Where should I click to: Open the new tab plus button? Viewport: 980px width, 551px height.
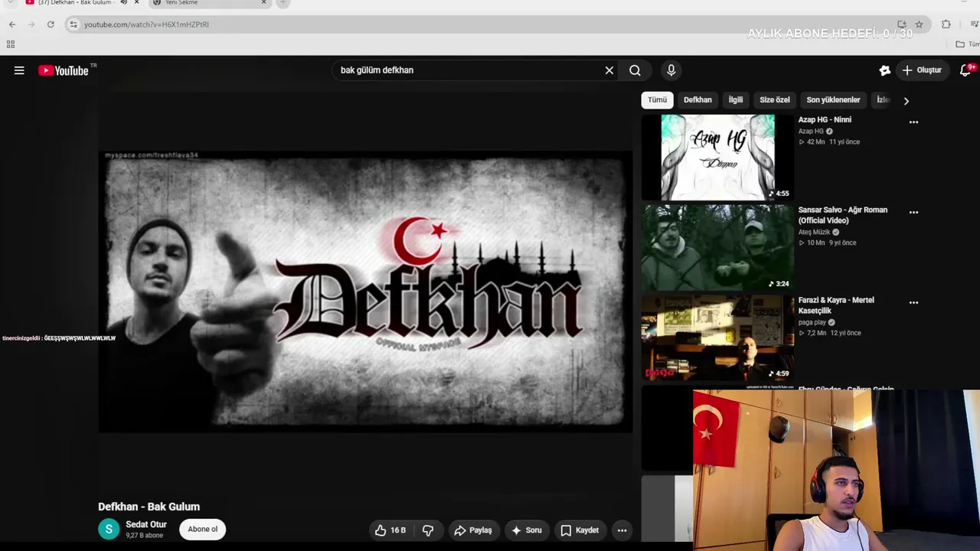[x=283, y=3]
